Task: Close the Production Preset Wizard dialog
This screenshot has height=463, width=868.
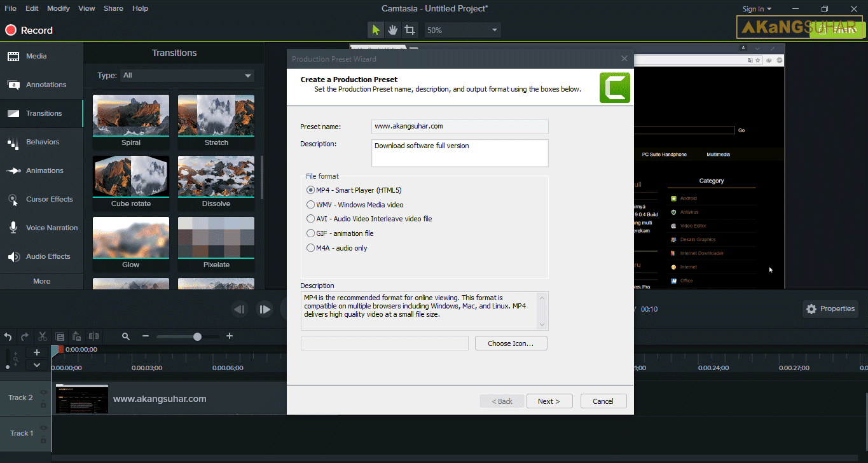Action: (624, 59)
